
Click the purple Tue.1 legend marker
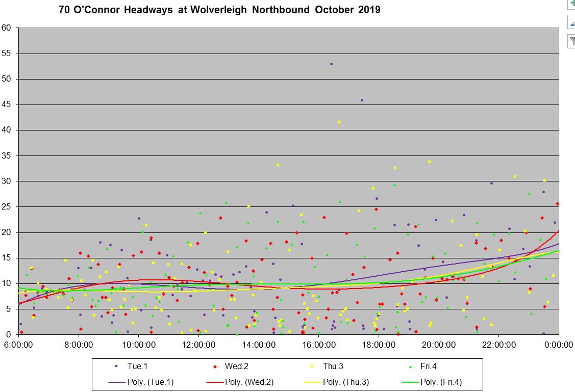coord(116,366)
